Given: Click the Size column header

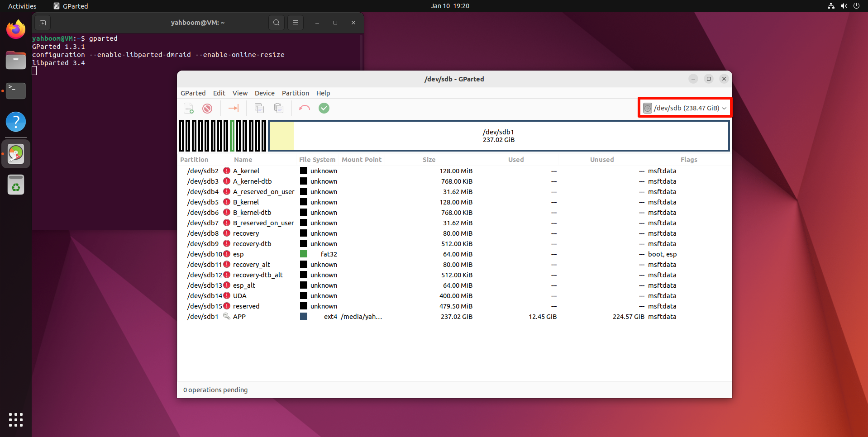Looking at the screenshot, I should click(429, 160).
